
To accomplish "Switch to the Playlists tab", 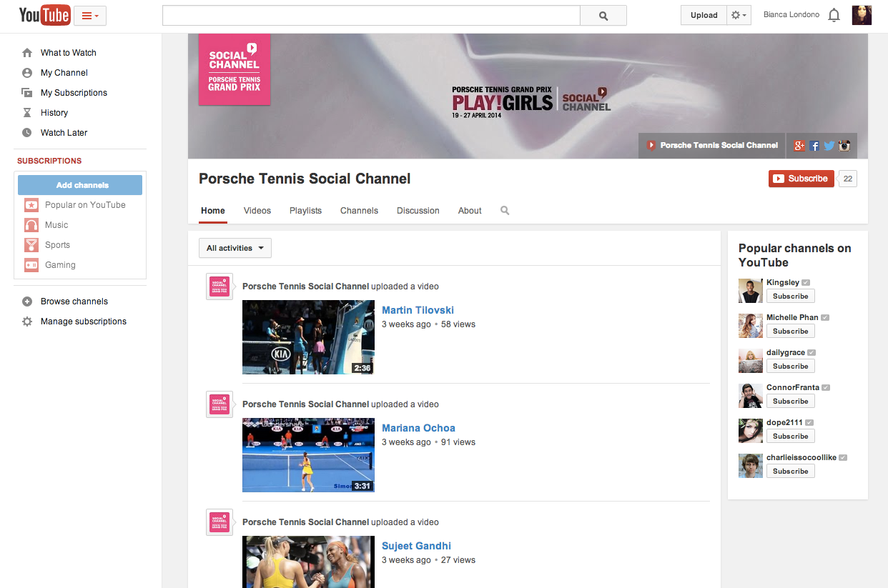I will coord(305,211).
